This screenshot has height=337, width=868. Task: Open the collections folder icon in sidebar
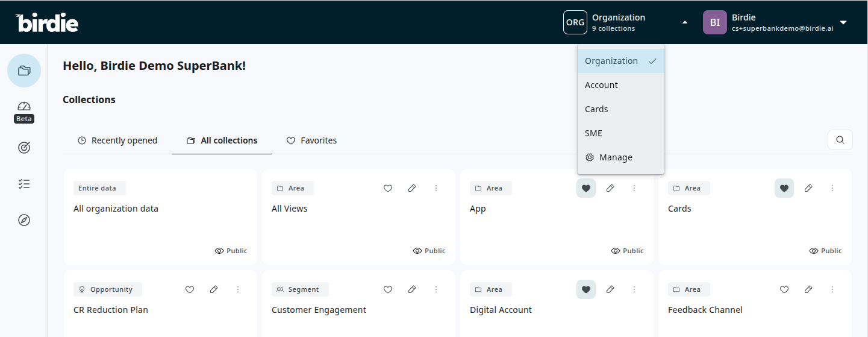(x=24, y=71)
